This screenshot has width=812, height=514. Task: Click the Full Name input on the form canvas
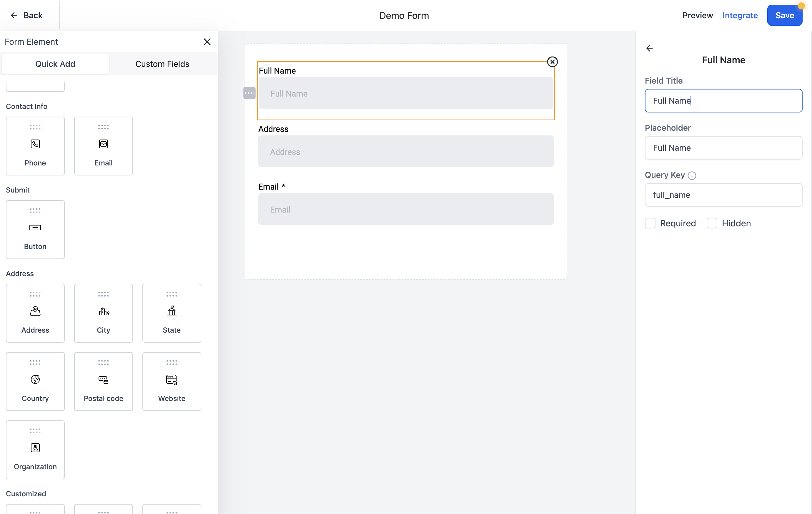point(406,93)
